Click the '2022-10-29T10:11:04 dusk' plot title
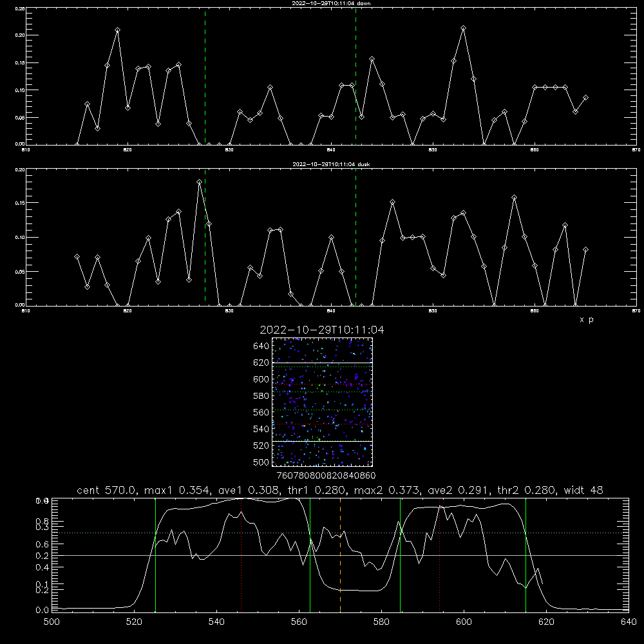The height and width of the screenshot is (644, 644). (x=331, y=164)
